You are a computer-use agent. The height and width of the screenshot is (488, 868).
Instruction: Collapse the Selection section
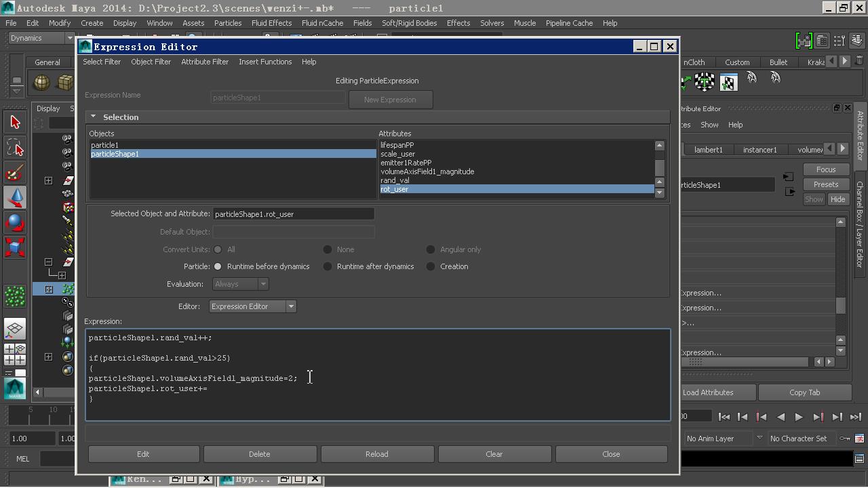tap(93, 117)
